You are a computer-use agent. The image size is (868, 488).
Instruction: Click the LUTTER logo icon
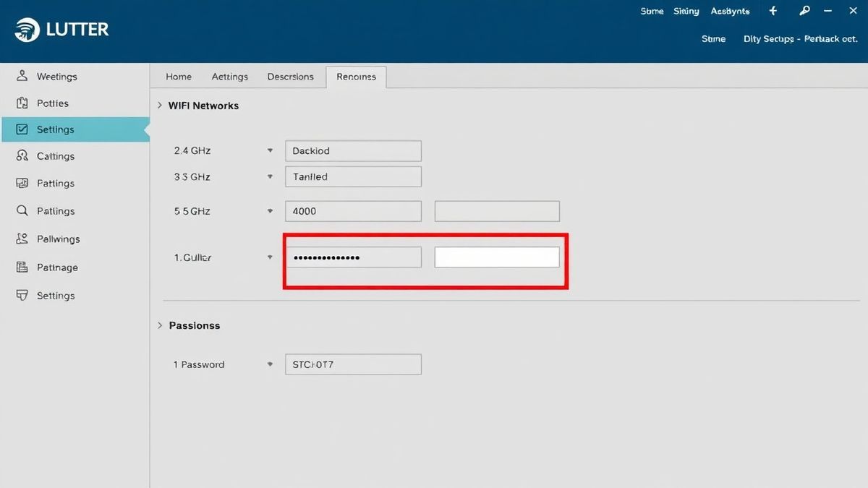pos(27,30)
